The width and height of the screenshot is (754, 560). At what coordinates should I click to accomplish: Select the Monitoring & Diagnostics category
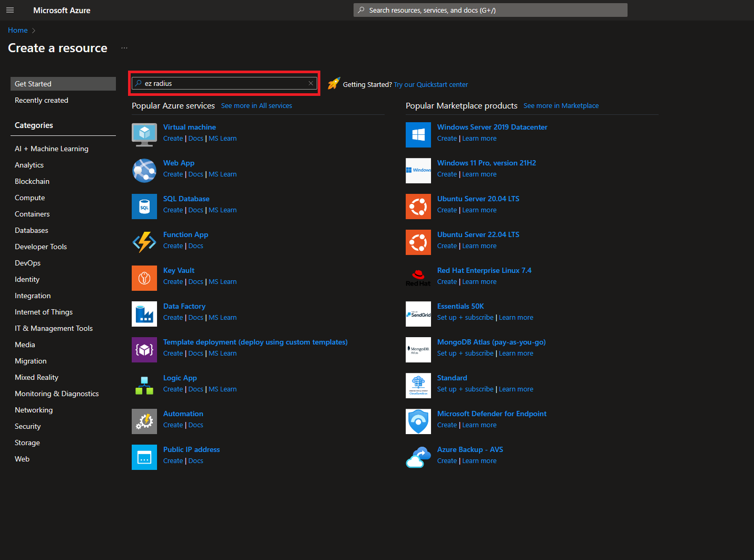point(57,394)
